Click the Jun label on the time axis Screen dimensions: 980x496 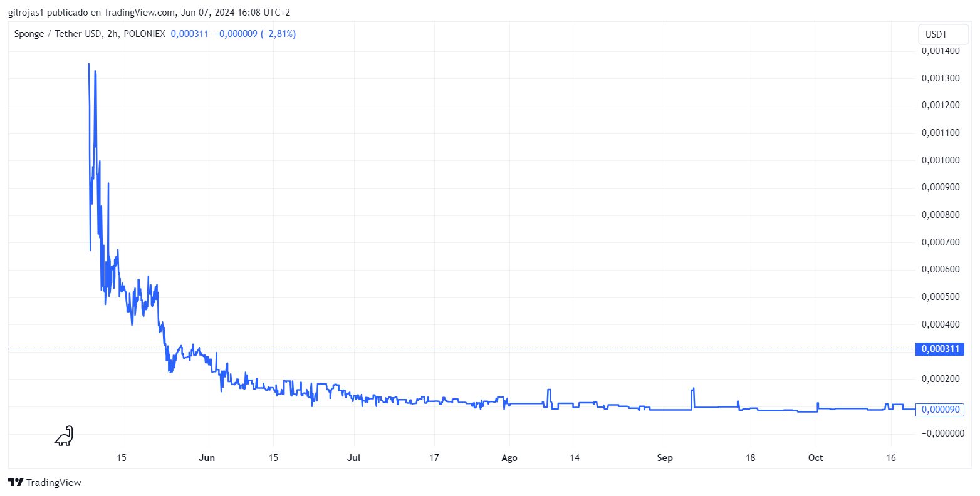point(207,458)
